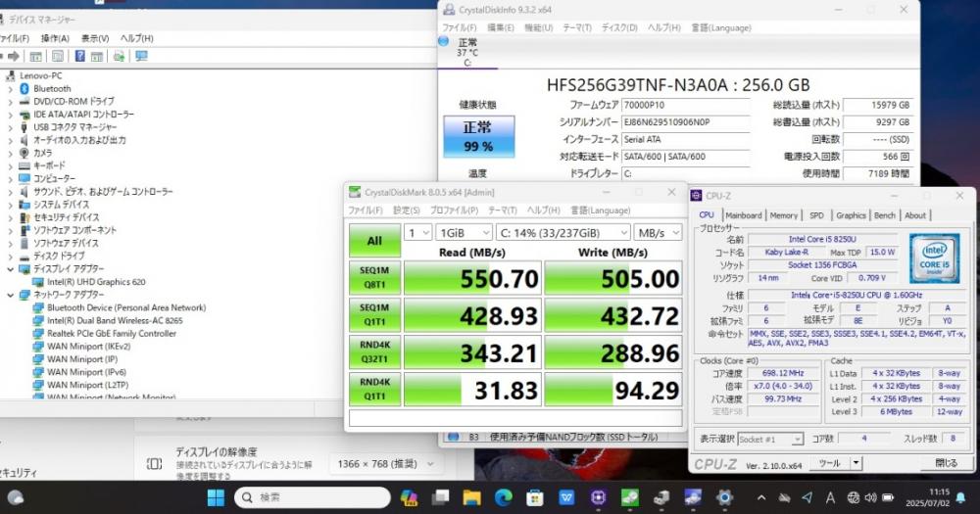Open ディスク(D) menu in CrystalDiskInfo
Viewport: 980px width, 514px height.
[x=619, y=28]
